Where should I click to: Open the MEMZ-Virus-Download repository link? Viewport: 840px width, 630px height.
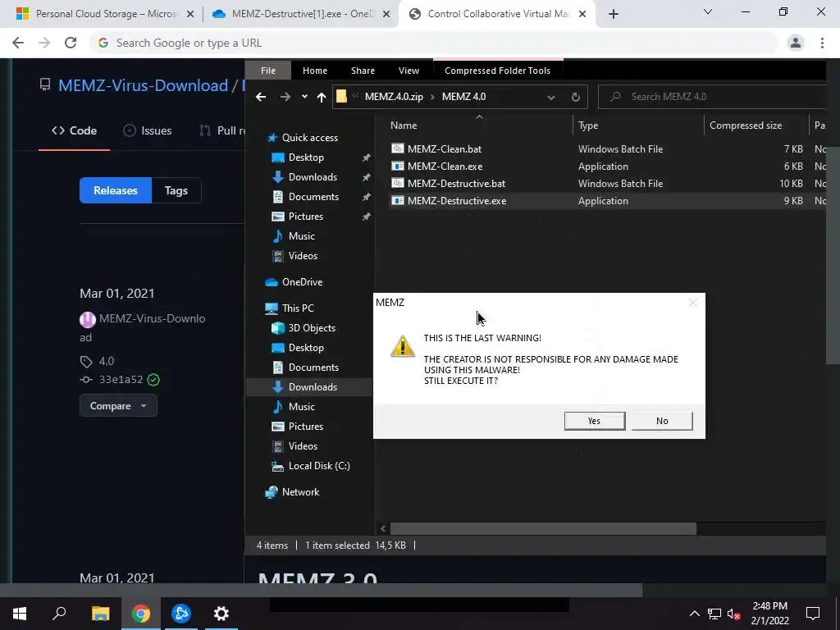click(x=143, y=85)
